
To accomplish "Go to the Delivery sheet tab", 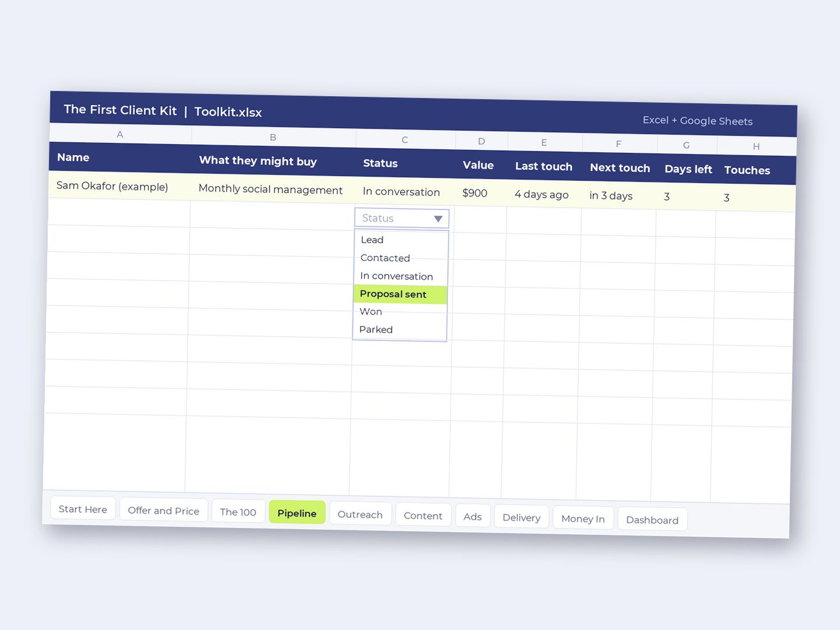I will click(x=521, y=517).
